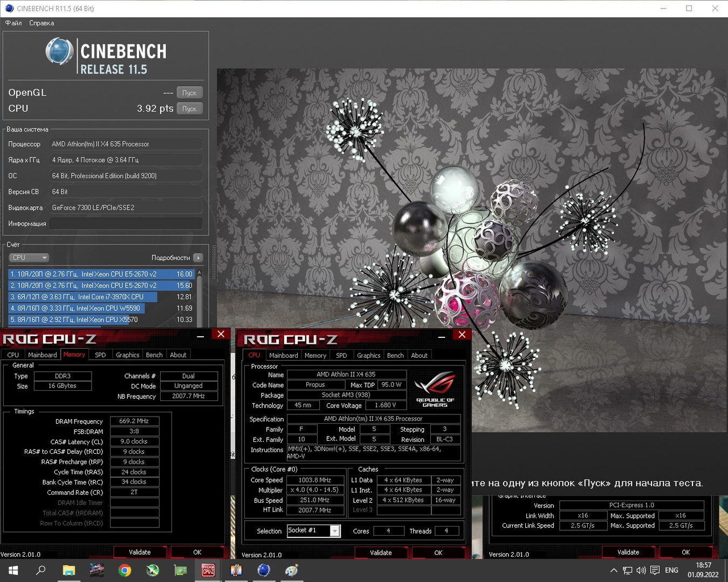Open Paint palette icon in taskbar
Image resolution: width=728 pixels, height=582 pixels.
tap(292, 570)
